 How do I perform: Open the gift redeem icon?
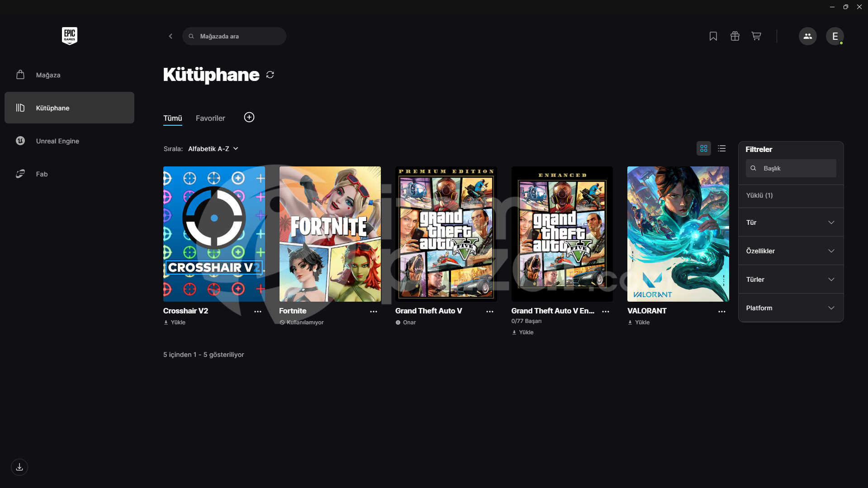click(735, 36)
